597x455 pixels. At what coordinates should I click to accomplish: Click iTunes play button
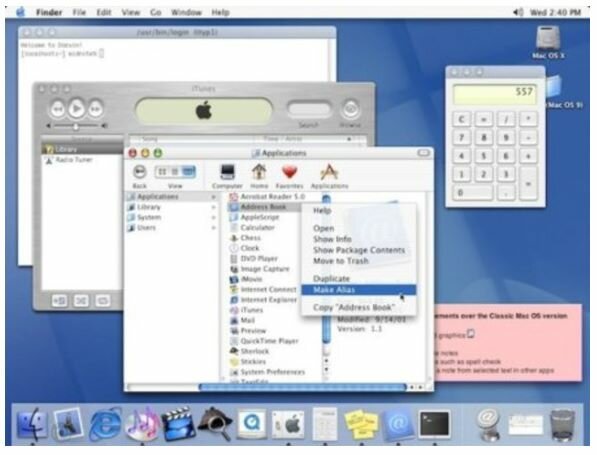pyautogui.click(x=77, y=109)
